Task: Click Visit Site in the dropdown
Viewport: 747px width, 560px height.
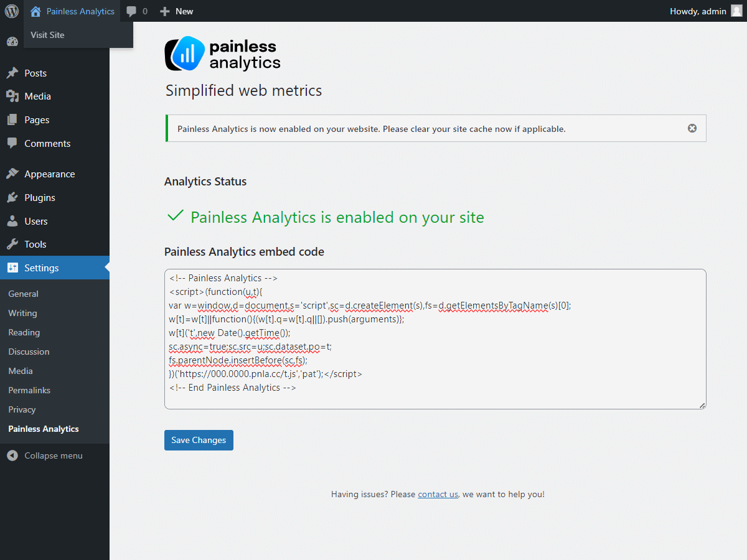Action: 47,35
